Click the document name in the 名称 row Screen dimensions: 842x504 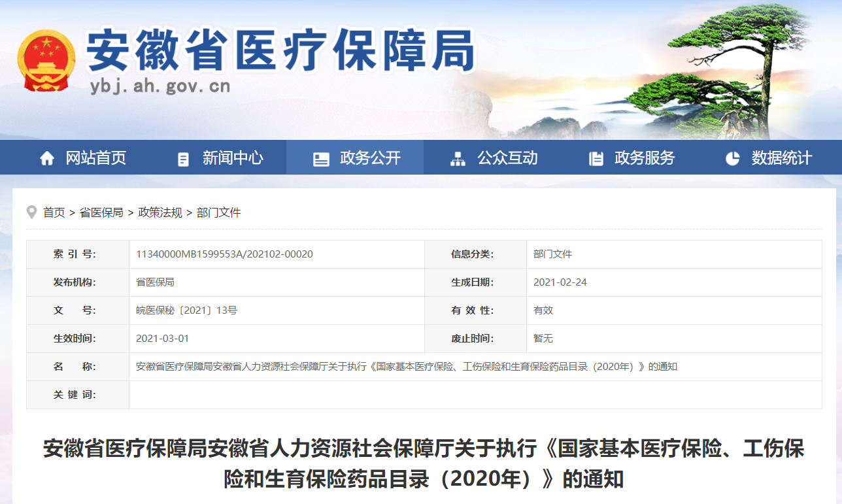[x=407, y=367]
